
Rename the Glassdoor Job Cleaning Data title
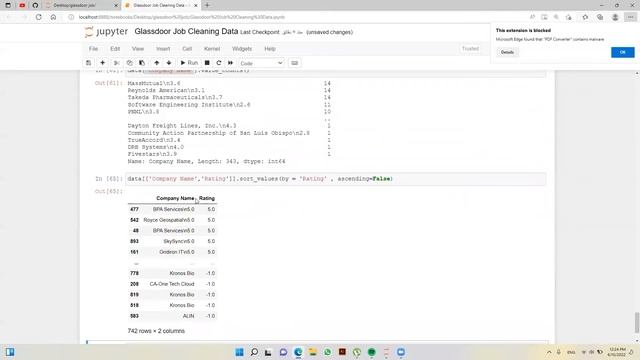coord(186,31)
